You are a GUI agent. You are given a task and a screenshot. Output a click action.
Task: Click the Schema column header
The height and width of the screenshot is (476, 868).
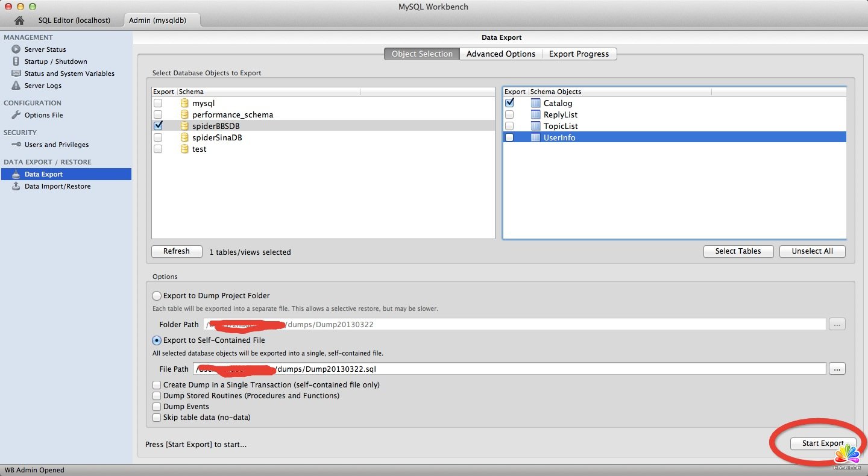pyautogui.click(x=268, y=92)
